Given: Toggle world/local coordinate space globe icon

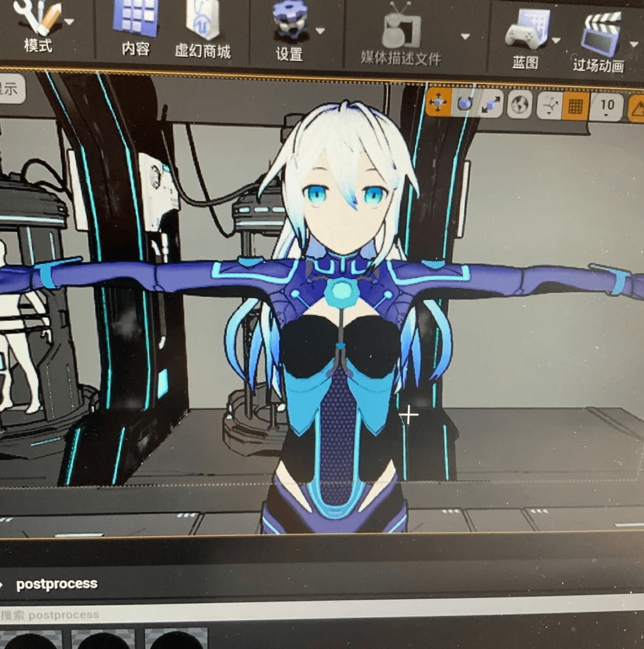Looking at the screenshot, I should 520,105.
